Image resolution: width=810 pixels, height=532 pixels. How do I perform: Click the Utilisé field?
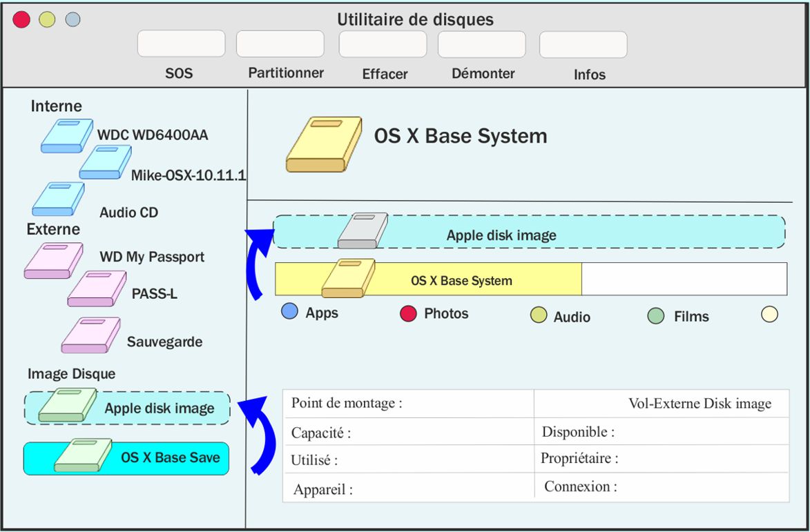click(408, 460)
